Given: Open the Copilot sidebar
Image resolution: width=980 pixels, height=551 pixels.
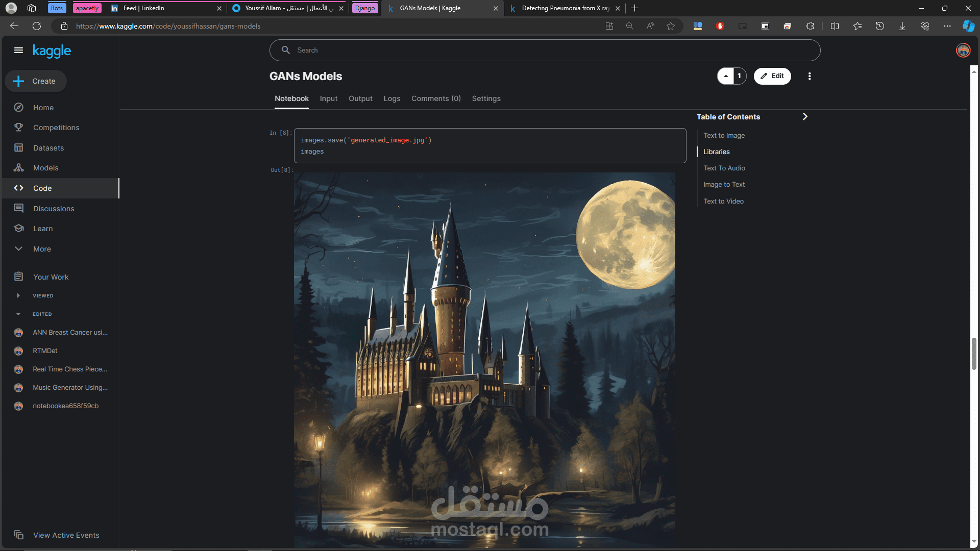Looking at the screenshot, I should [968, 26].
